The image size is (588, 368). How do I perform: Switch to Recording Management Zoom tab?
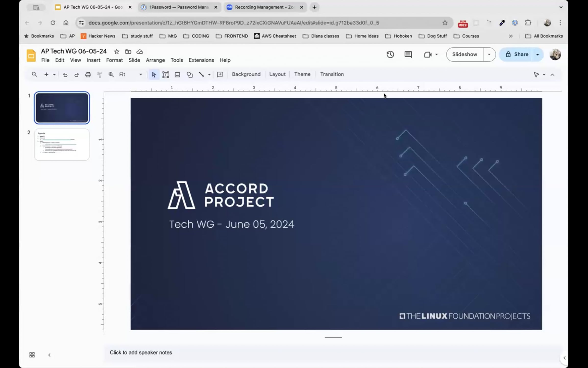[264, 7]
